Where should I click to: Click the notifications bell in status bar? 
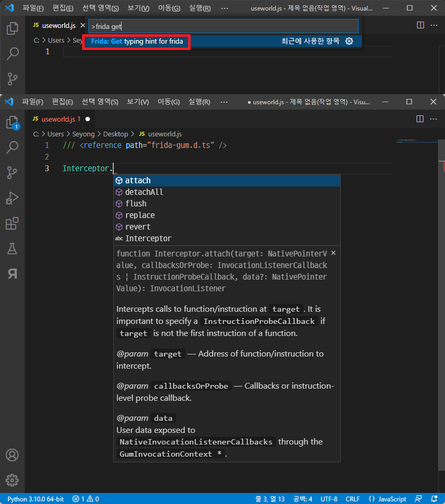[435, 499]
